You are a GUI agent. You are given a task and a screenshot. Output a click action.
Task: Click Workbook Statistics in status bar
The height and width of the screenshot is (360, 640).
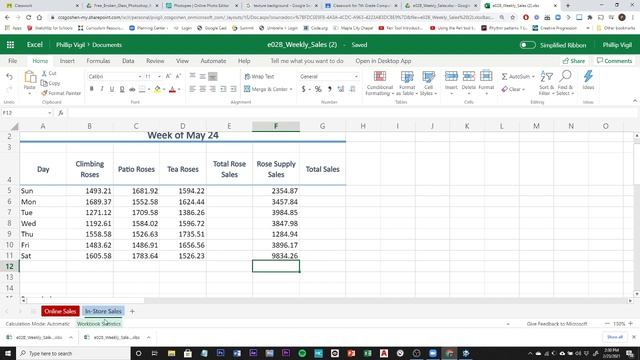coord(99,324)
